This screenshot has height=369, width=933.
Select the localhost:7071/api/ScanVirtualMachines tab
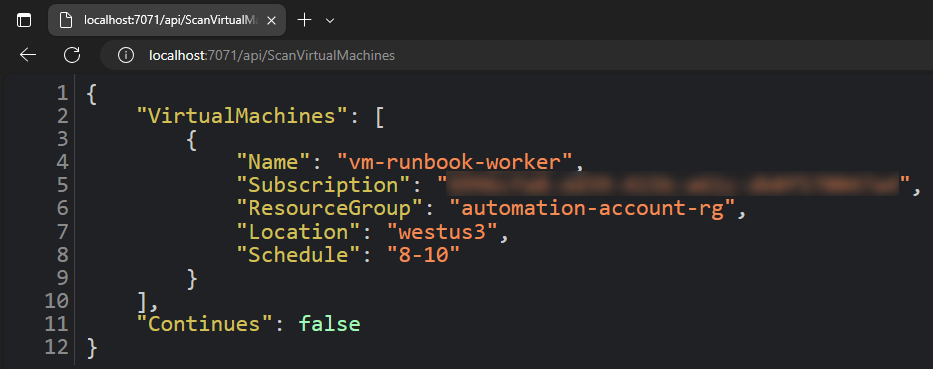[x=167, y=20]
